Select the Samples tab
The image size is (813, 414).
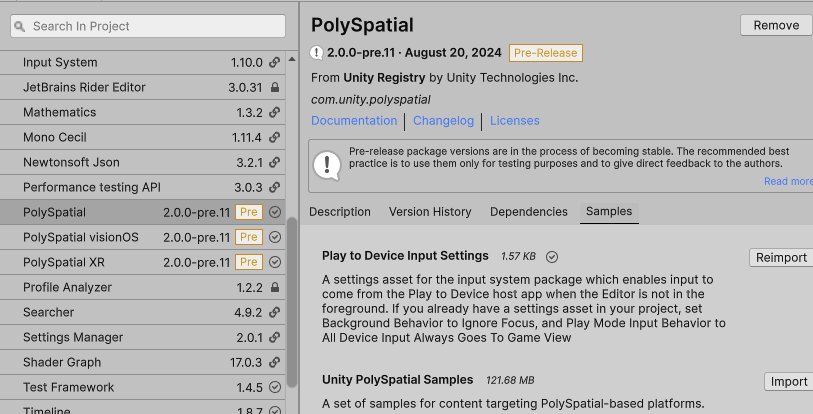pos(609,212)
